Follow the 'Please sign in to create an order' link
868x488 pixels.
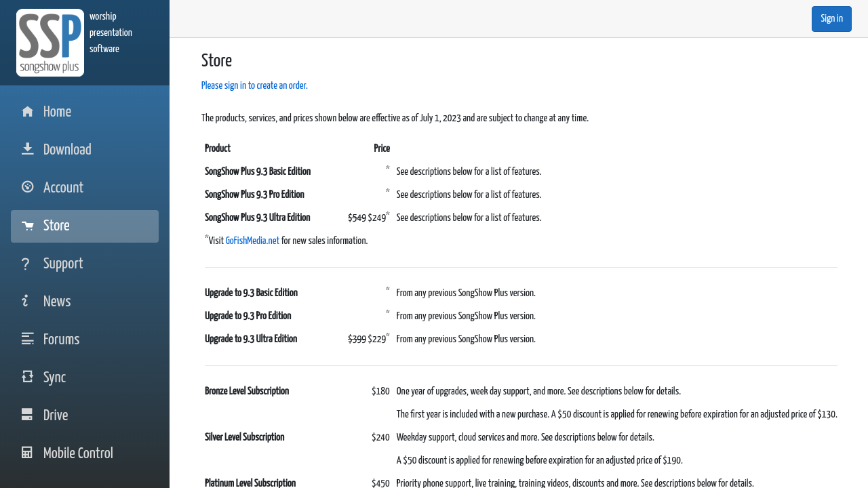pyautogui.click(x=254, y=85)
